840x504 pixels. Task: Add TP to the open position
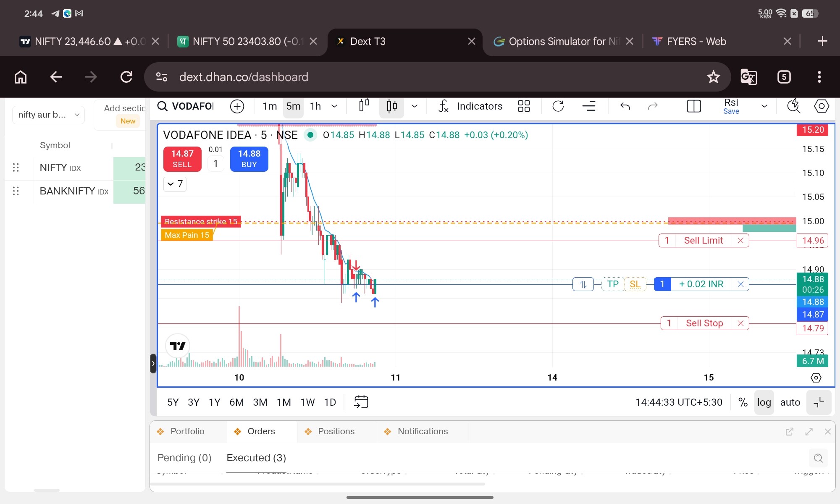coord(612,284)
